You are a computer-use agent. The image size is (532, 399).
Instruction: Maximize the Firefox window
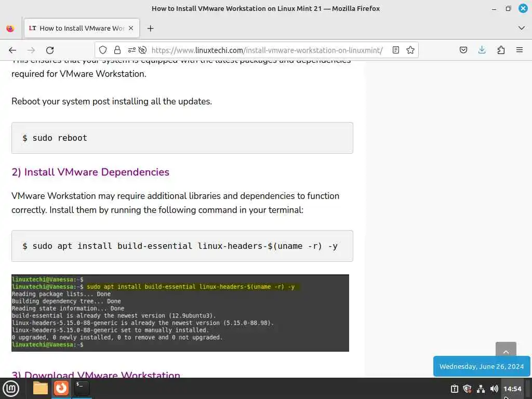508,8
